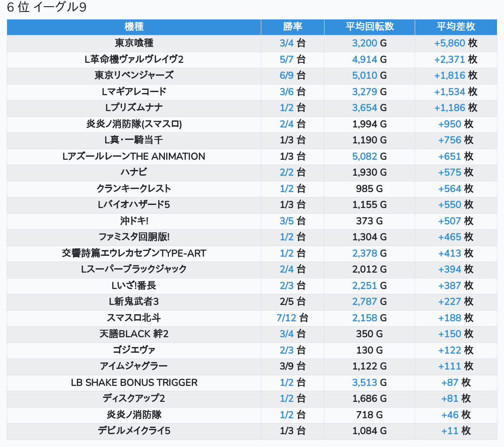Click the 機種 column header
Viewport: 504px width, 447px height.
point(134,27)
